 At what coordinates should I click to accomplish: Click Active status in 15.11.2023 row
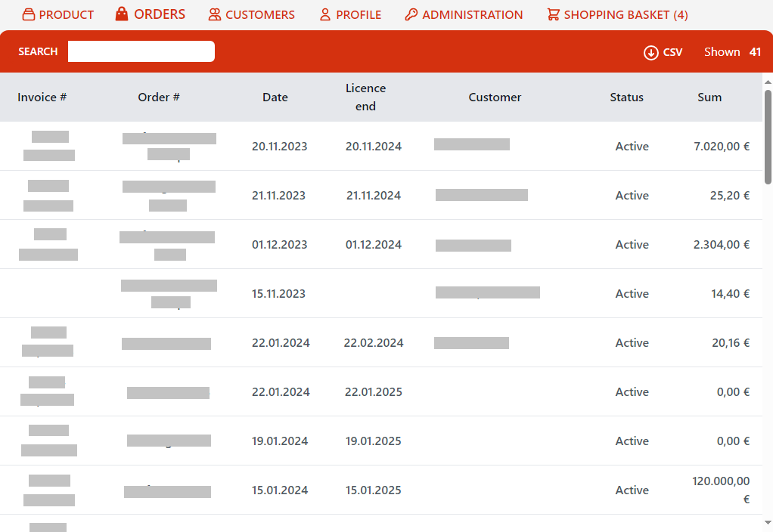point(632,294)
